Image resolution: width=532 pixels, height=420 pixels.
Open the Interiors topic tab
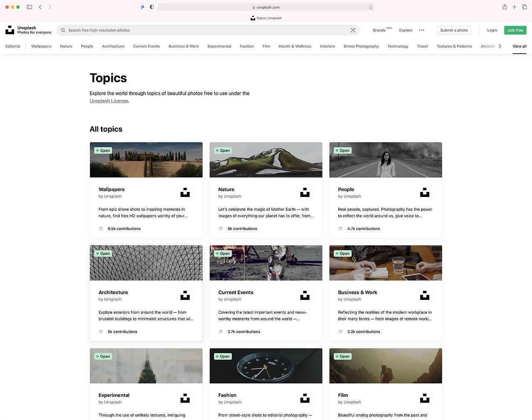click(328, 47)
